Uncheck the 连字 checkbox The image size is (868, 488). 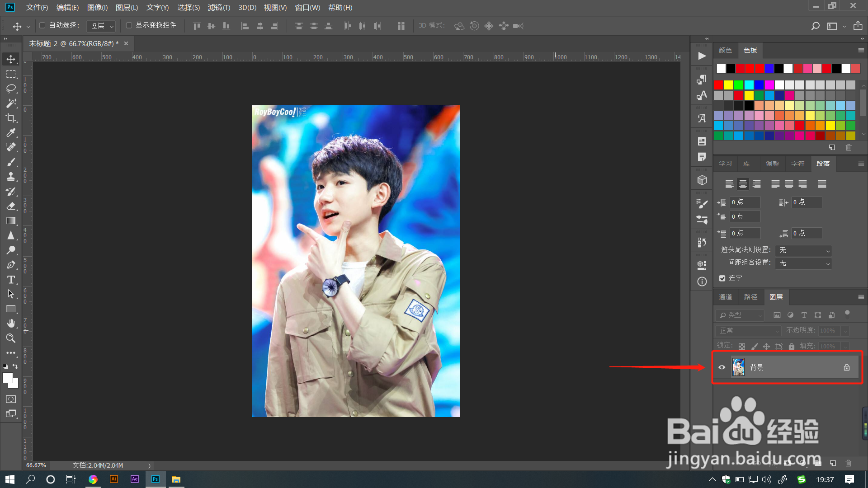click(x=722, y=278)
